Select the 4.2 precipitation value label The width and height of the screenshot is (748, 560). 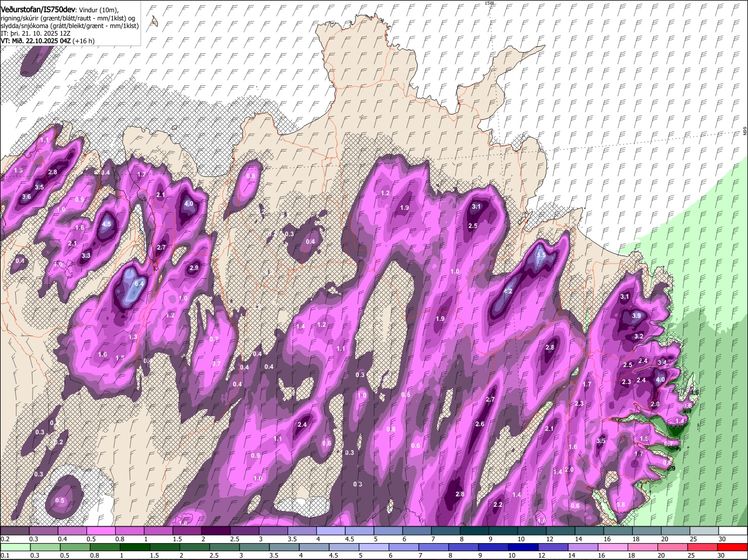[508, 292]
